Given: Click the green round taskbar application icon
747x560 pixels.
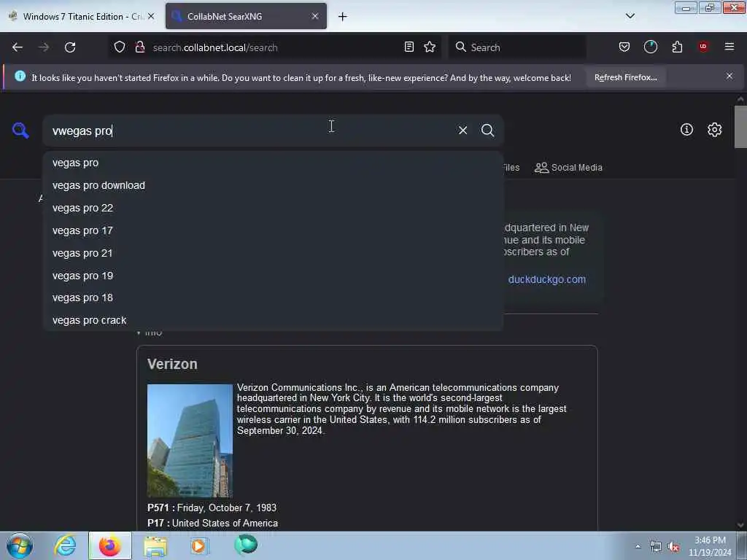Looking at the screenshot, I should (246, 545).
